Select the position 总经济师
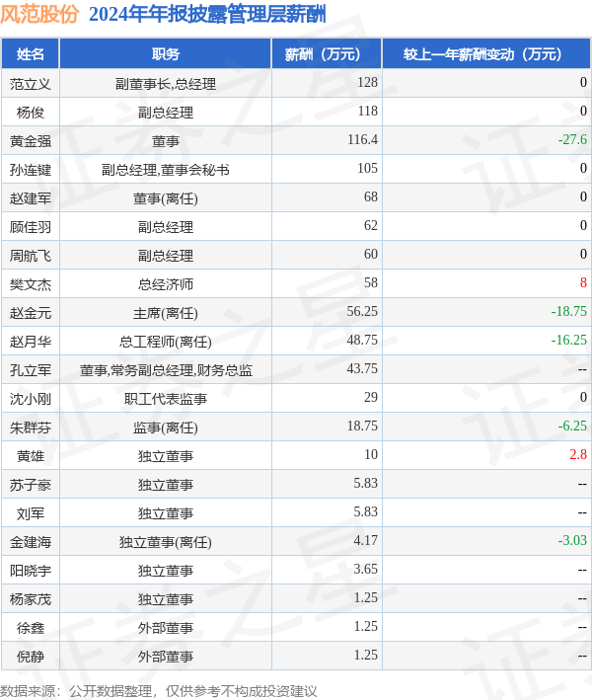 click(166, 283)
